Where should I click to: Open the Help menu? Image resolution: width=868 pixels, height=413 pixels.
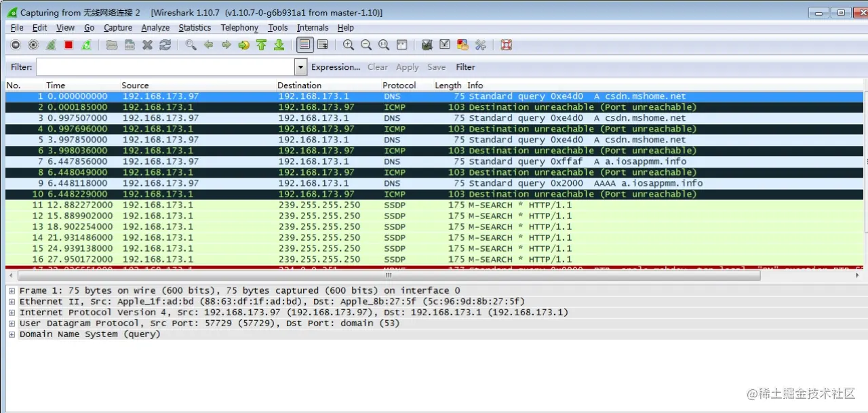(346, 28)
